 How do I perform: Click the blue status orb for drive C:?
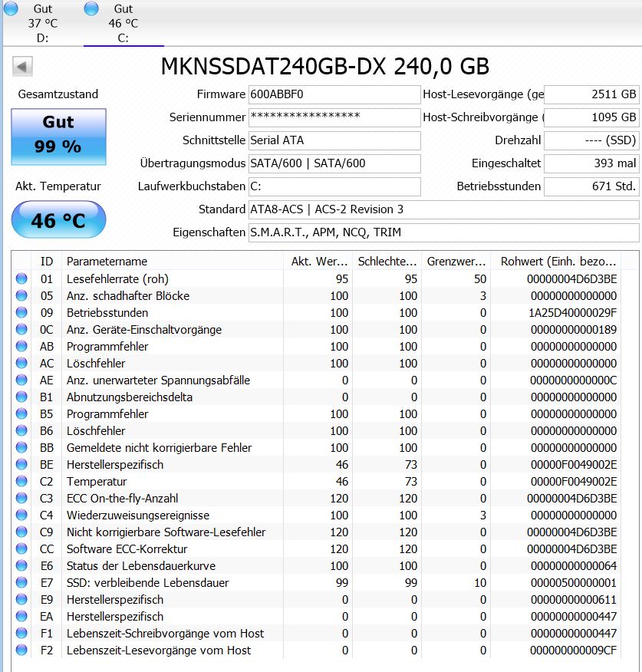pyautogui.click(x=91, y=8)
